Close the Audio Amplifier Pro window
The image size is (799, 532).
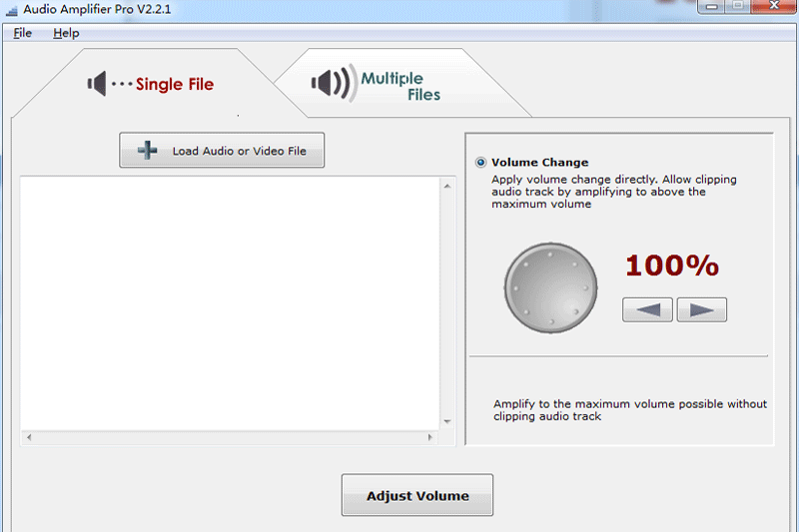coord(775,5)
